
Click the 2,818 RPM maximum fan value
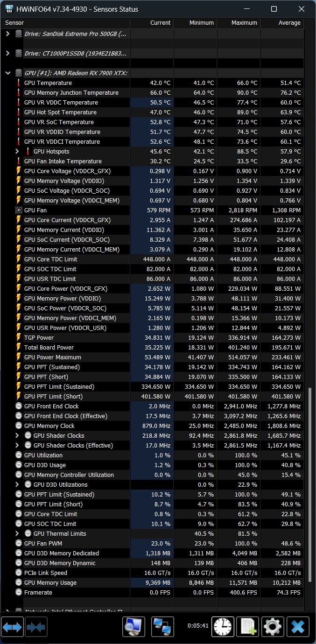(243, 210)
